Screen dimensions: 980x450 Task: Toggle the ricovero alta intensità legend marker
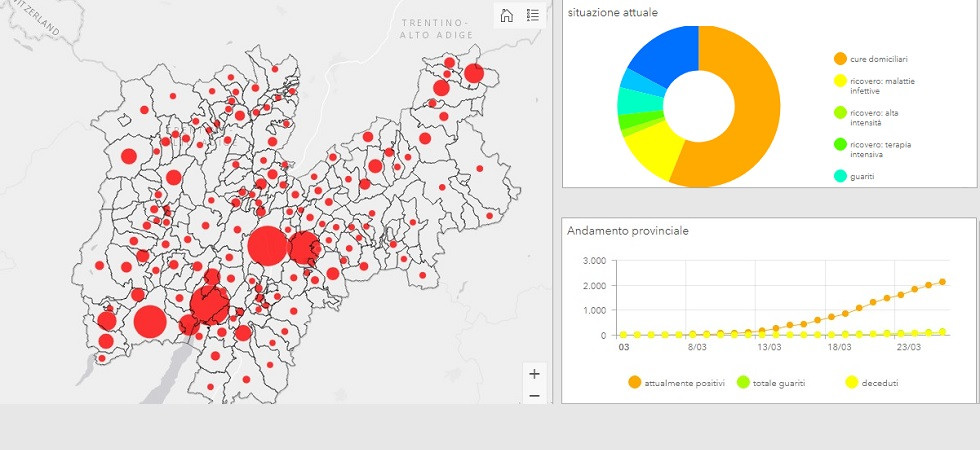coord(840,112)
